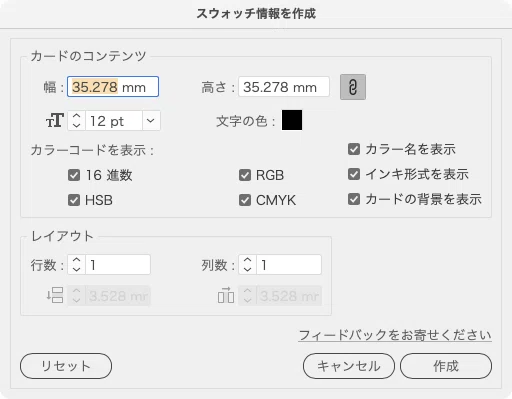
Task: Open the font size dropdown arrow
Action: click(151, 120)
